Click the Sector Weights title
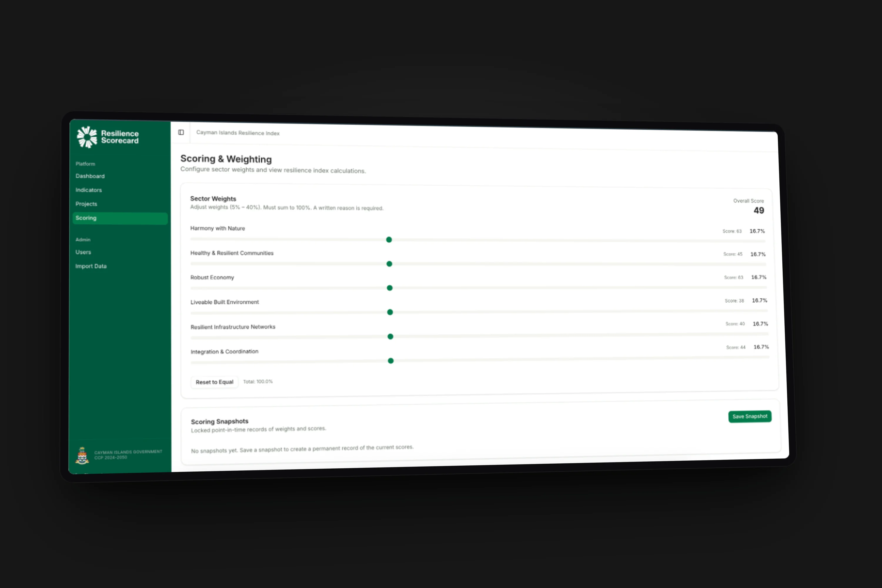The width and height of the screenshot is (882, 588). coord(213,199)
